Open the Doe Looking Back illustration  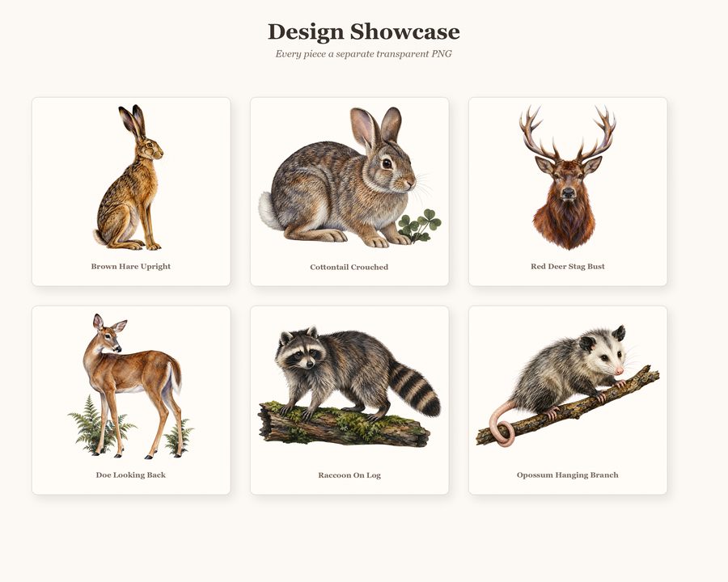[x=131, y=386]
